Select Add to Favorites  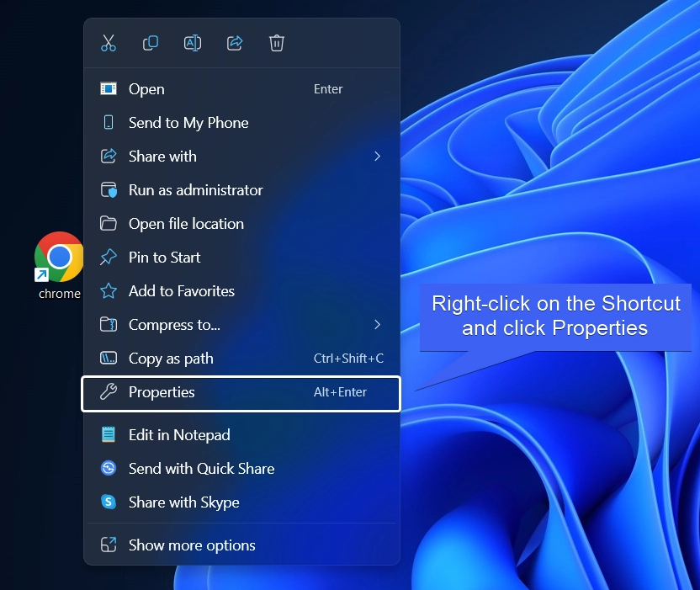(x=241, y=291)
